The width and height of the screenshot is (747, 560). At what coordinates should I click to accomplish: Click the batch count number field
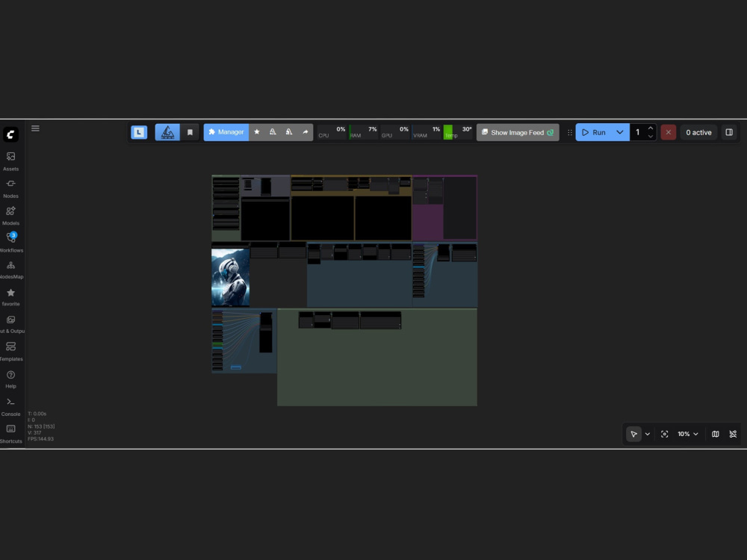coord(638,132)
